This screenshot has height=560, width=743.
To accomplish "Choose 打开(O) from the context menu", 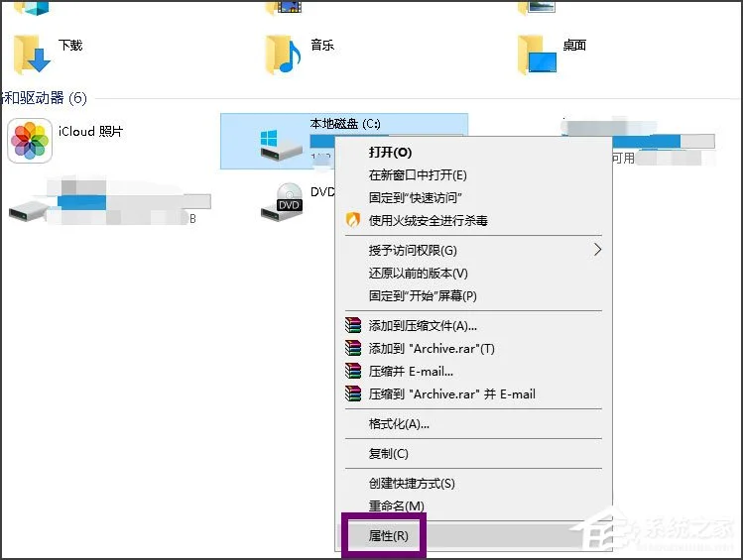I will (473, 152).
